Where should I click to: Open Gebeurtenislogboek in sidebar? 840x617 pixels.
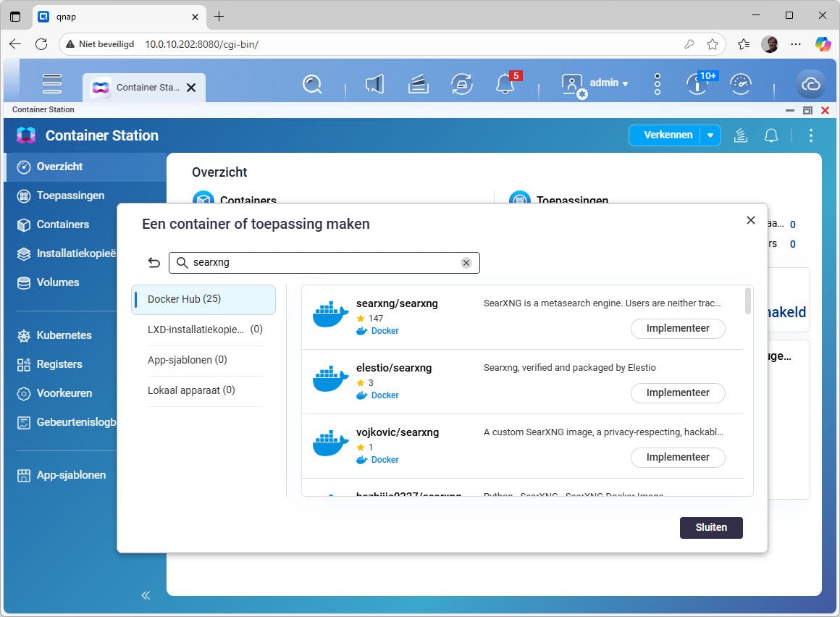pos(61,422)
